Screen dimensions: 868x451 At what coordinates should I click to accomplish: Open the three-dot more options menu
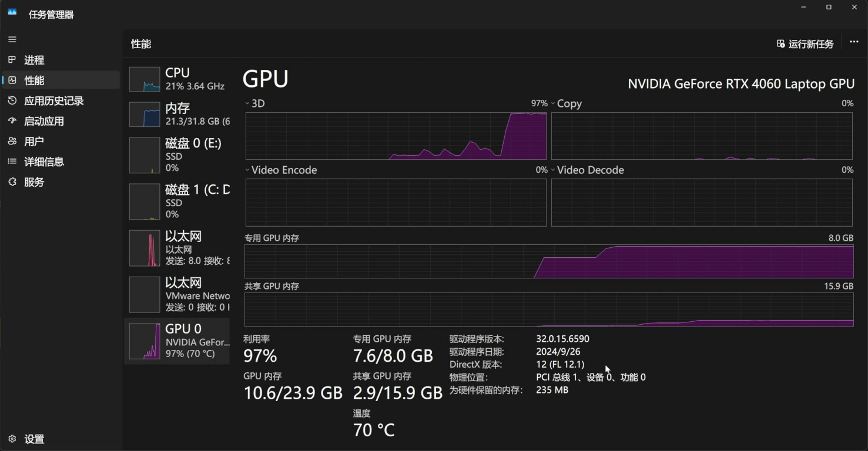pyautogui.click(x=854, y=42)
